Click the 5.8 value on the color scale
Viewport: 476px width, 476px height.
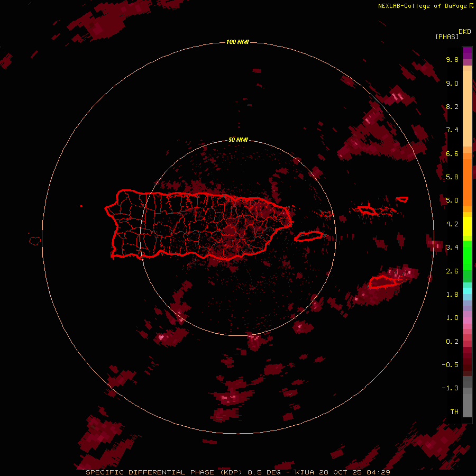452,177
